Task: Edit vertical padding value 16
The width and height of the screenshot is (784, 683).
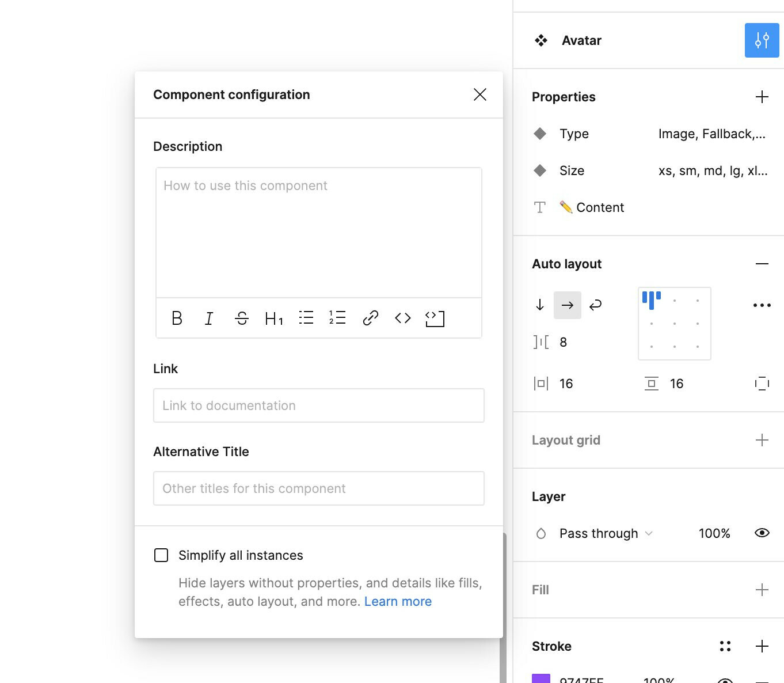Action: coord(677,384)
